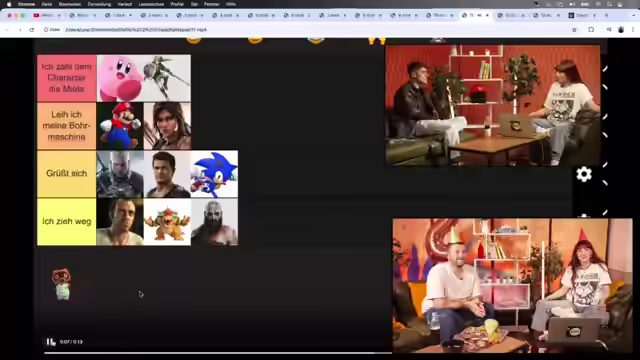The image size is (640, 360).
Task: Open the Apple menu
Action: pos(9,4)
